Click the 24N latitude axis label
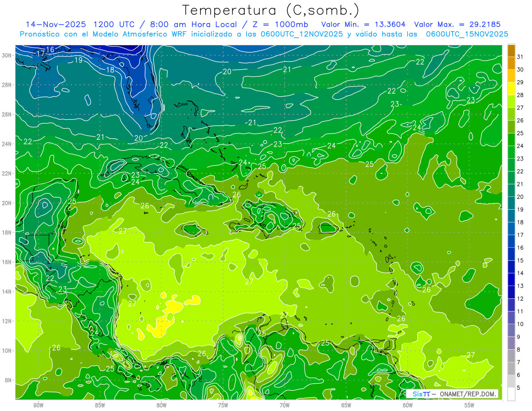This screenshot has height=411, width=532. pos(7,144)
